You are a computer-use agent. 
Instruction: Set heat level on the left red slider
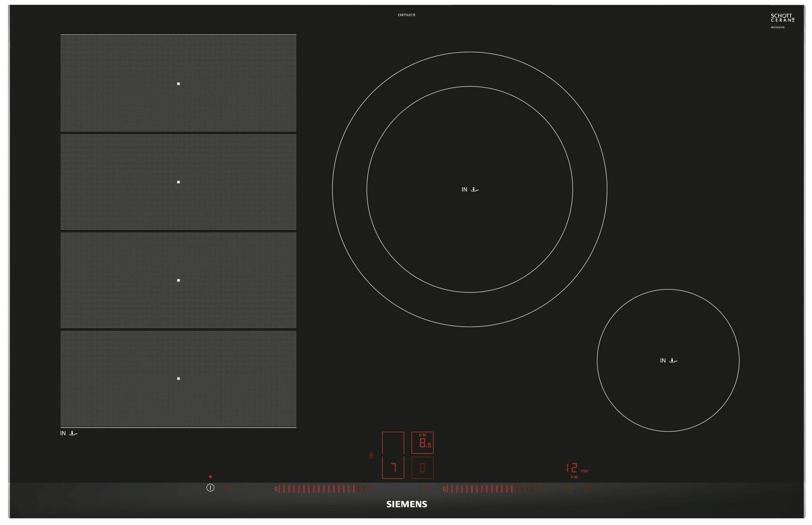pos(324,489)
